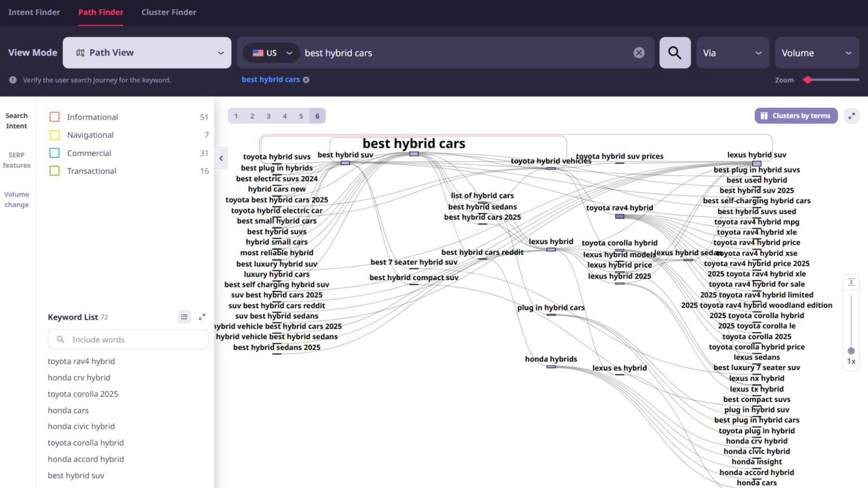Click the search magnifier icon to run query
The image size is (868, 488).
point(675,53)
